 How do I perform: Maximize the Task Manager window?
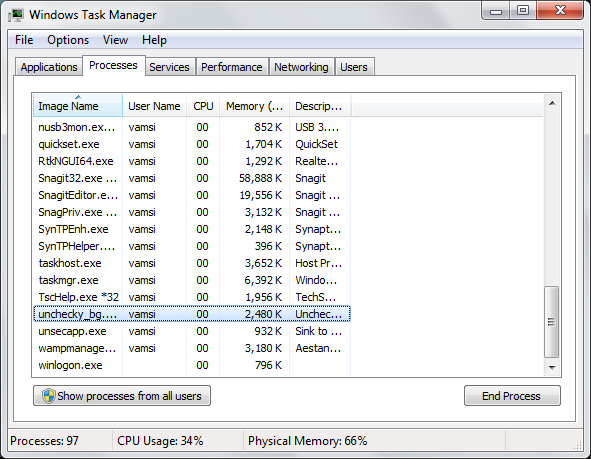pyautogui.click(x=523, y=10)
